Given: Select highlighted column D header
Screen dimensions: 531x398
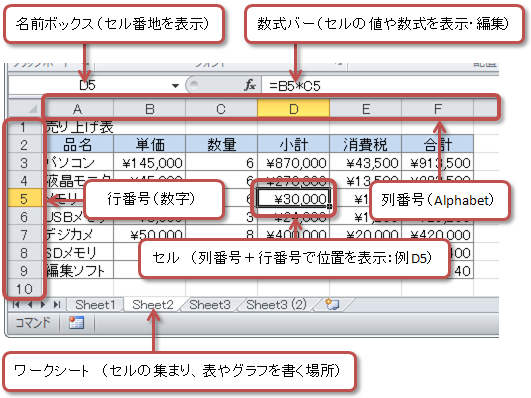Looking at the screenshot, I should coord(294,109).
